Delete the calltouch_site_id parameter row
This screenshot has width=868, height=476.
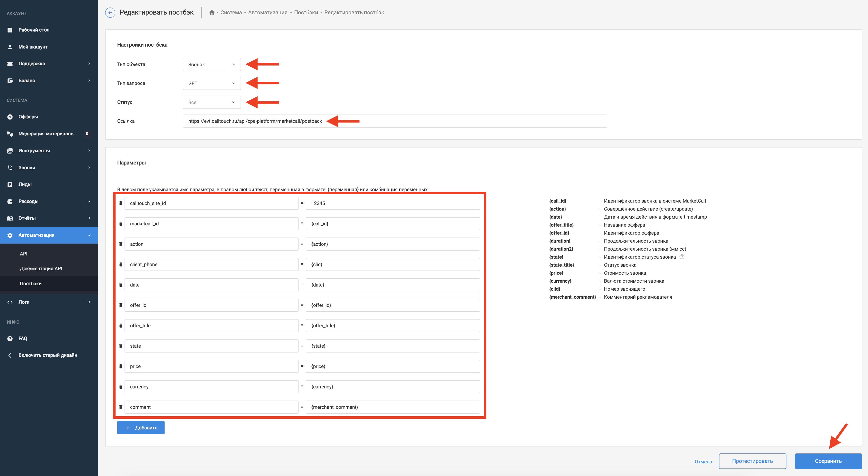click(121, 204)
